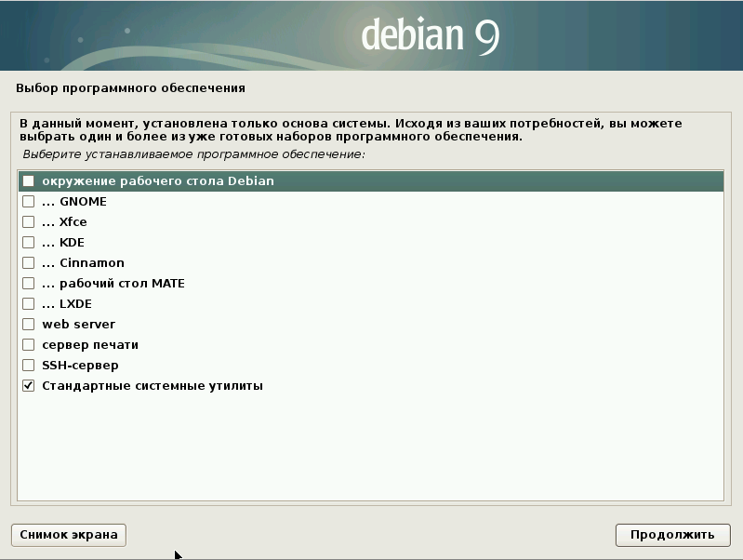Tick the web server checkbox
This screenshot has height=560, width=743.
point(29,325)
